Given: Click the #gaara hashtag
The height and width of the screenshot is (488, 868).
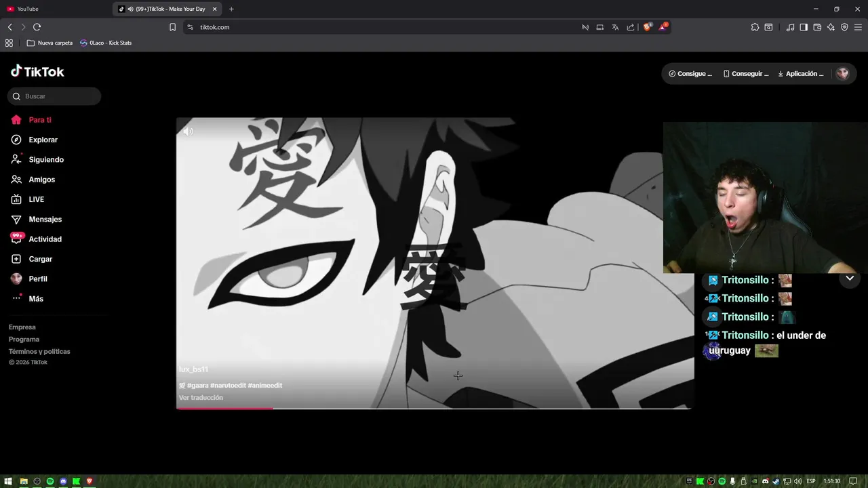Looking at the screenshot, I should pos(197,386).
